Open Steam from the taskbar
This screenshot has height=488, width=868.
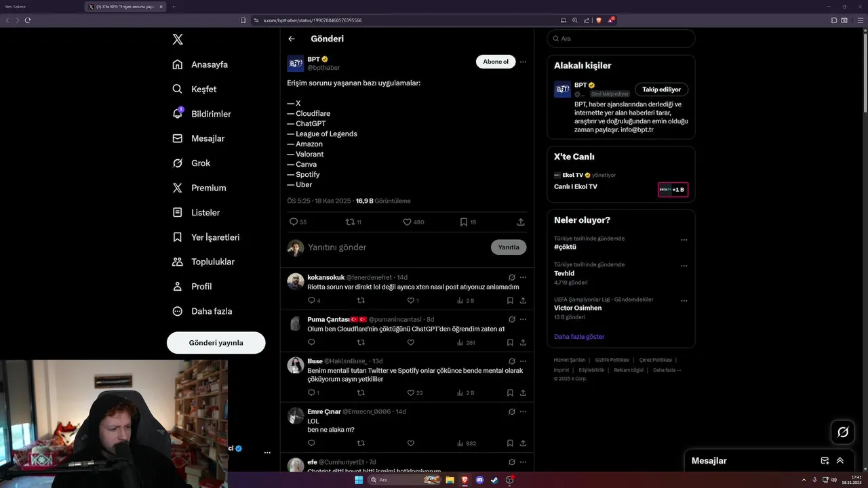494,480
